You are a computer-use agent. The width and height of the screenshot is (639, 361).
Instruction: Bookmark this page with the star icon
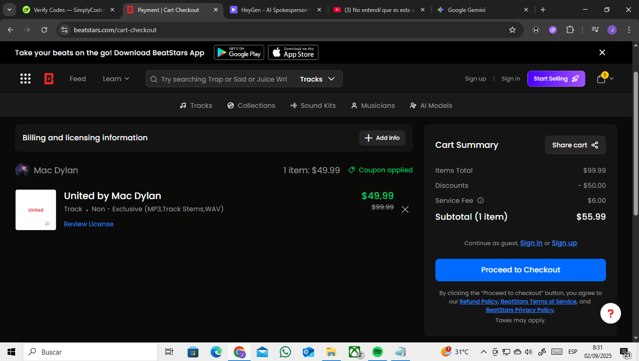coord(512,30)
